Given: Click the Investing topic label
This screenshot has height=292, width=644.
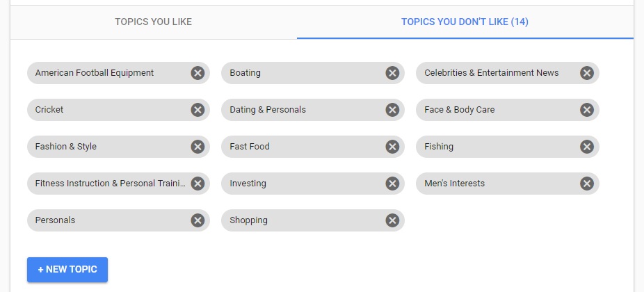Looking at the screenshot, I should point(248,184).
